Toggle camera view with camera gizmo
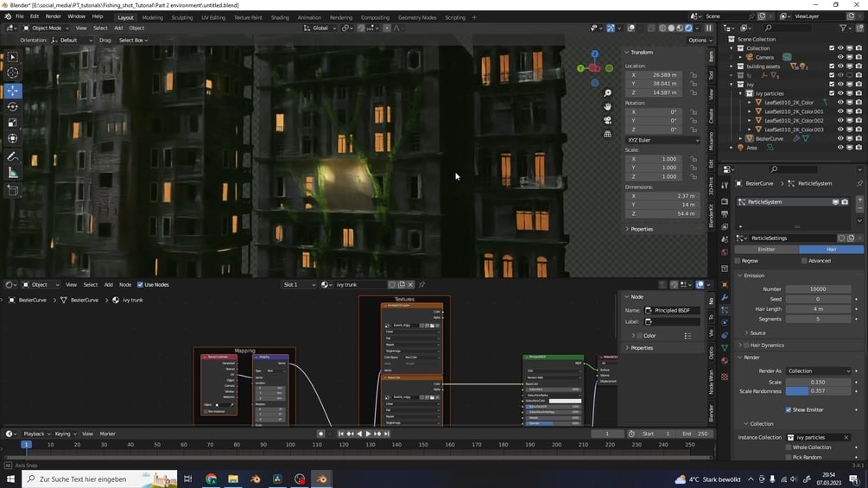Image resolution: width=868 pixels, height=488 pixels. [608, 120]
